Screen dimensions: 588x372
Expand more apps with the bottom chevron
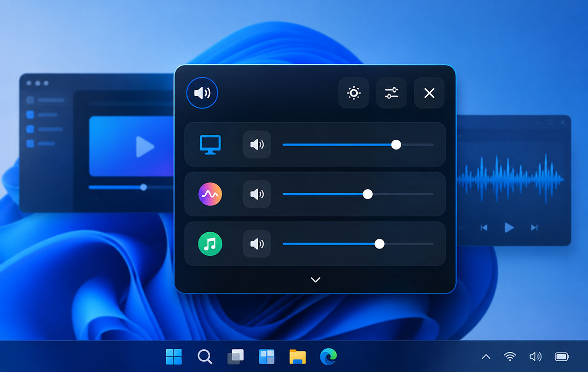tap(316, 280)
